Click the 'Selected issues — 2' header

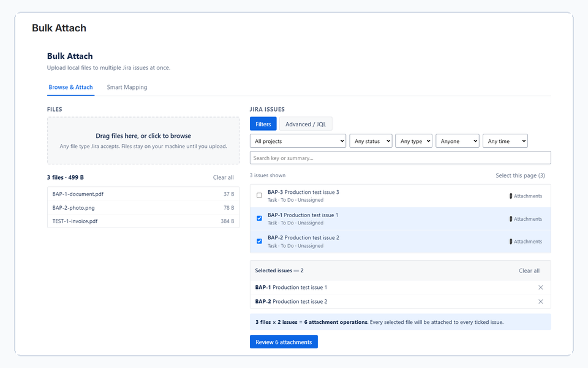click(x=279, y=270)
